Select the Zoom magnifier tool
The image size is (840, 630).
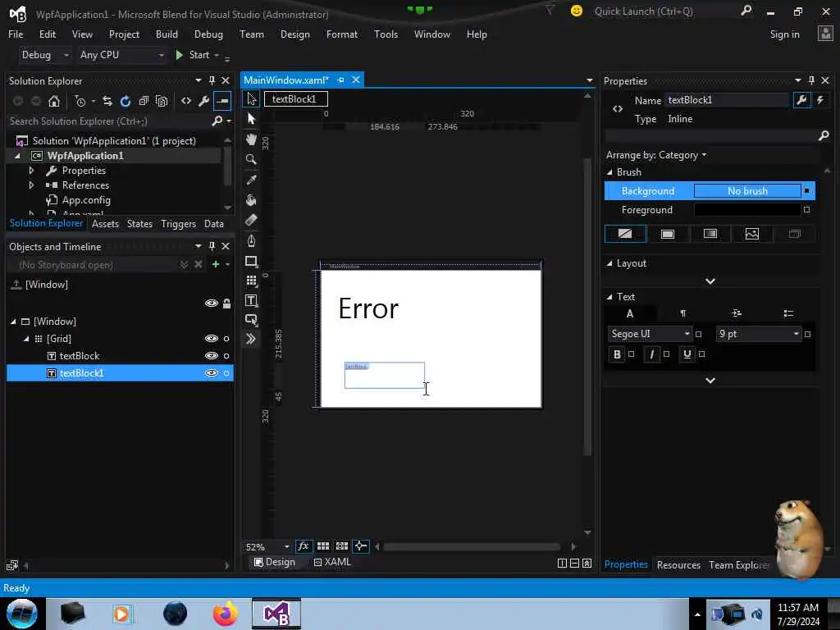point(251,159)
